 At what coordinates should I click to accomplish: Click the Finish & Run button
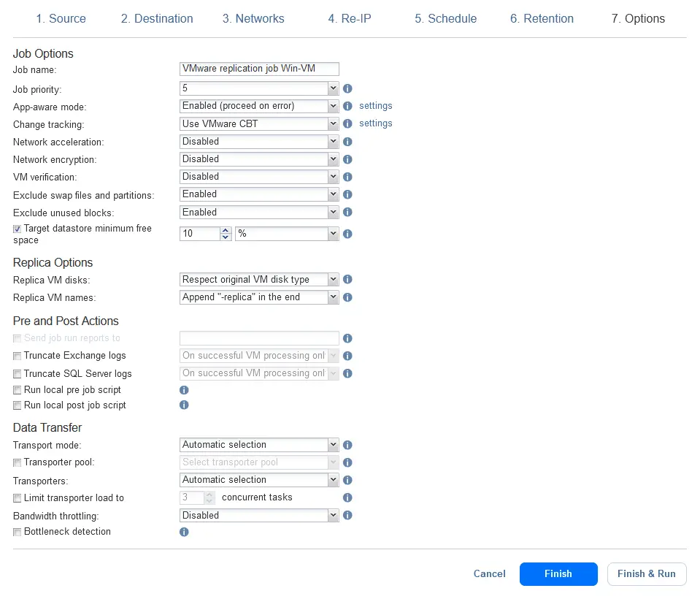(x=646, y=574)
